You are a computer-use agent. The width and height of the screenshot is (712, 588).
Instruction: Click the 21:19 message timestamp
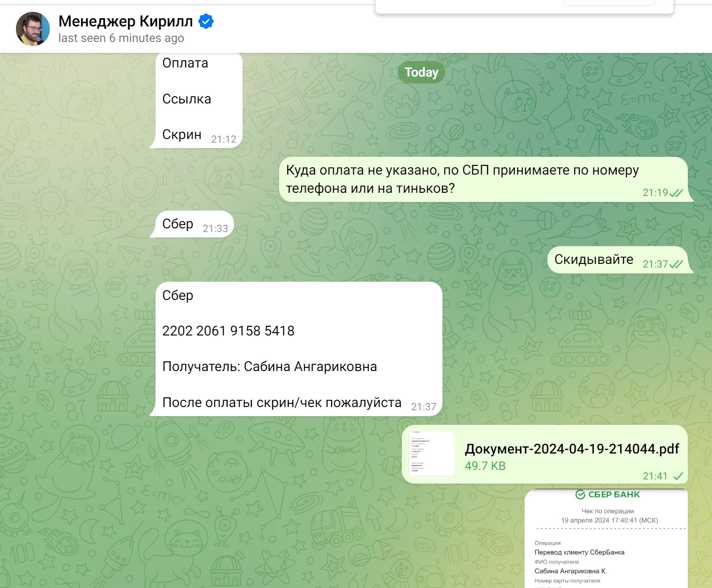tap(655, 193)
